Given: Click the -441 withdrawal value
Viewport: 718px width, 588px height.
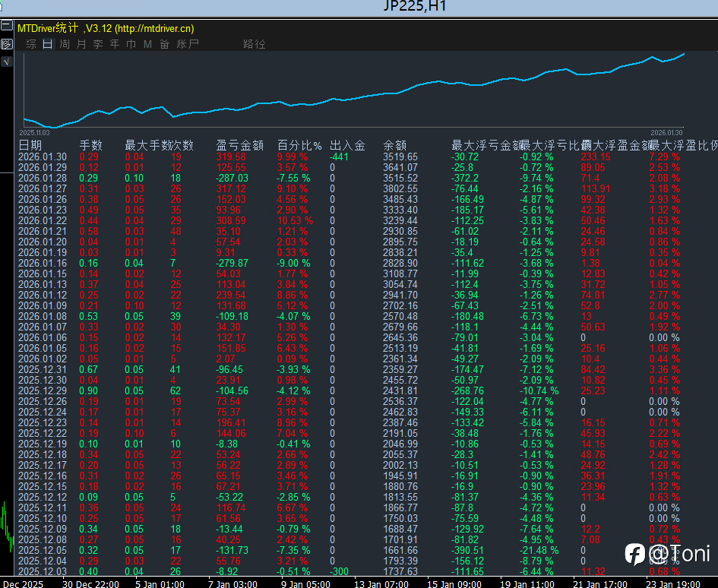Looking at the screenshot, I should click(x=339, y=157).
